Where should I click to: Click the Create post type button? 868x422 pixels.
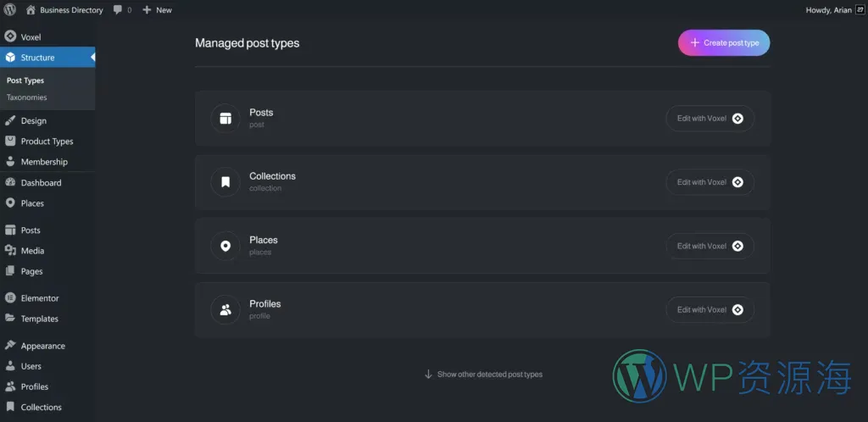point(724,42)
